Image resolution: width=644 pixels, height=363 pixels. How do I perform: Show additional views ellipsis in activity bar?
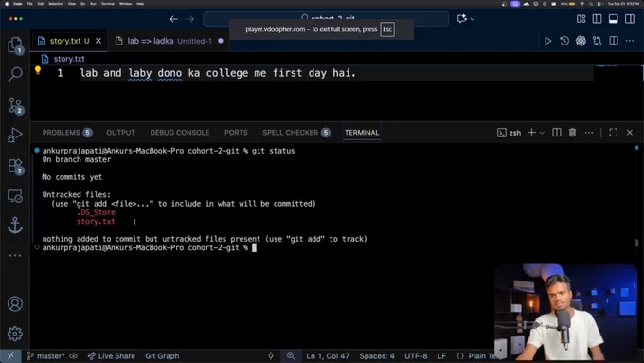(x=15, y=255)
